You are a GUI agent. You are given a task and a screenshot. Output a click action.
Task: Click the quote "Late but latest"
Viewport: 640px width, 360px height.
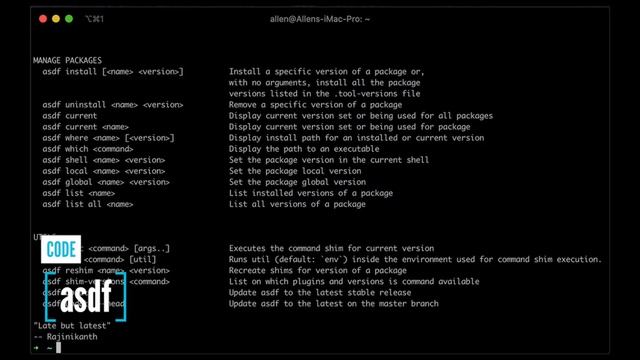72,325
